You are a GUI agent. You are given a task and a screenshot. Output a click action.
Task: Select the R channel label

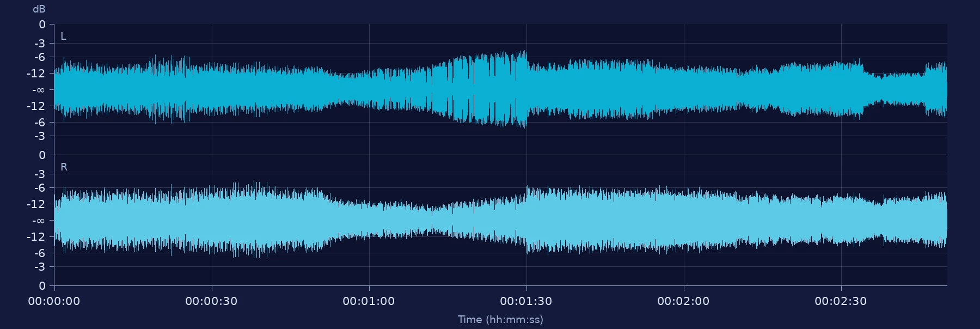point(64,167)
